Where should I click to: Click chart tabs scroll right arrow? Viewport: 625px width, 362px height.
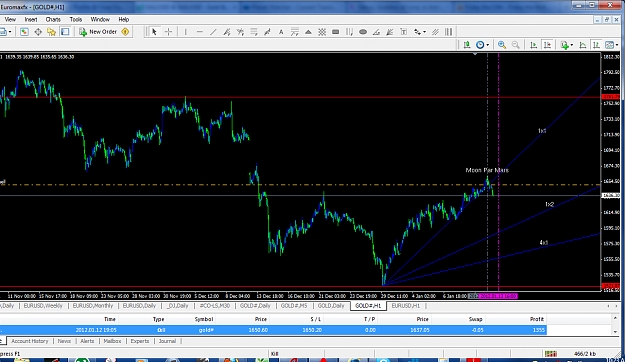pyautogui.click(x=617, y=306)
